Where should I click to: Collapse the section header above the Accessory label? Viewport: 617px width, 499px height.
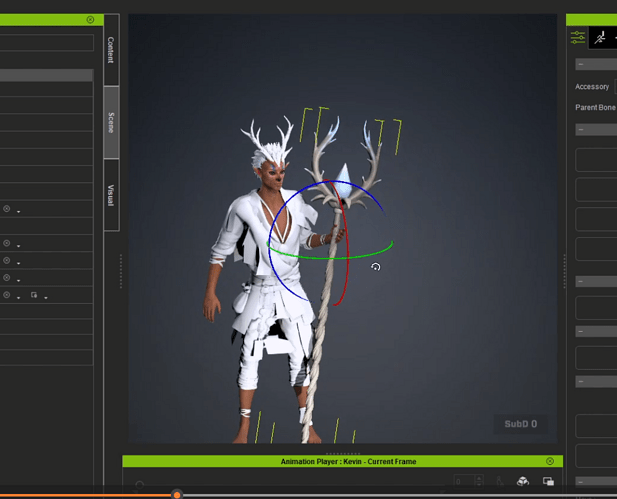596,64
